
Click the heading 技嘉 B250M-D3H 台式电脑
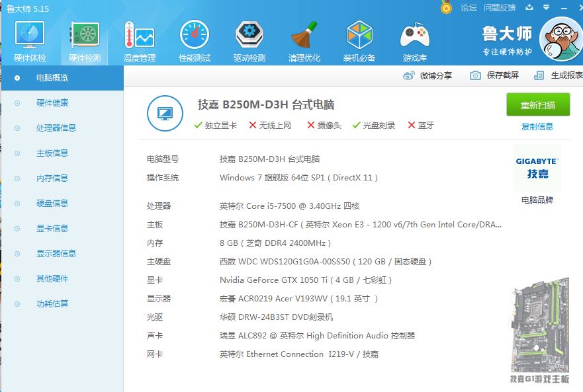[x=266, y=105]
